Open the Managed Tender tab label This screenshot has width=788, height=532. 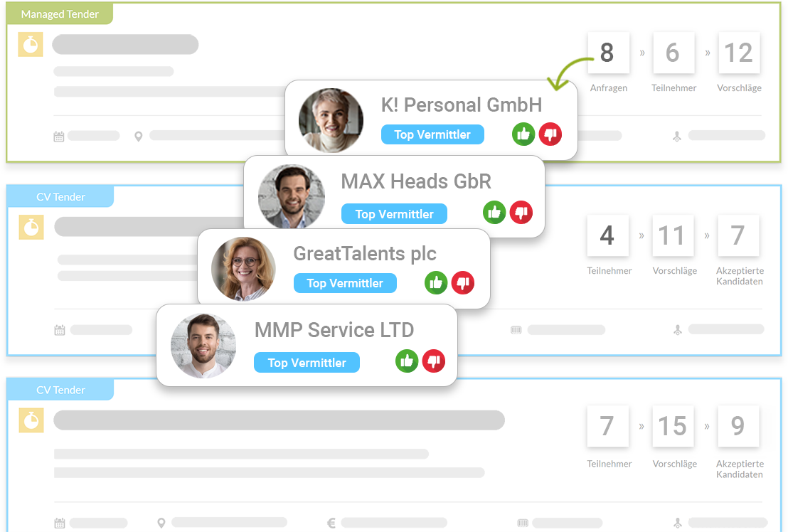coord(60,14)
